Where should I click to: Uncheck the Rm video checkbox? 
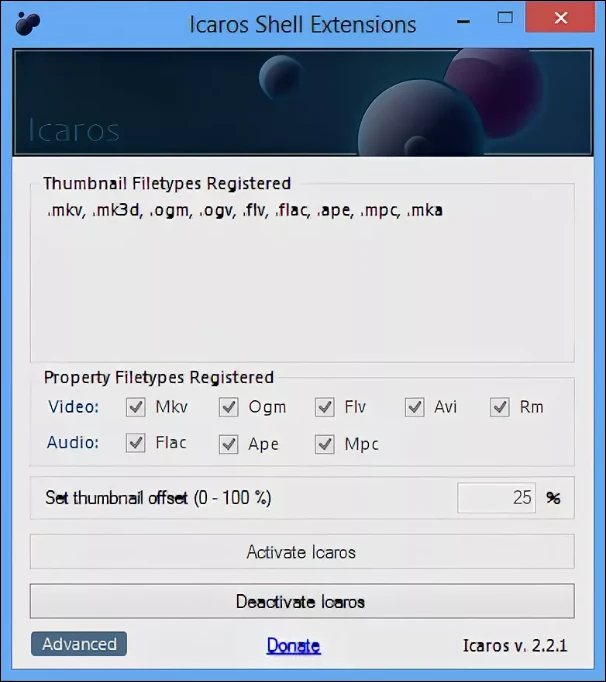tap(500, 407)
